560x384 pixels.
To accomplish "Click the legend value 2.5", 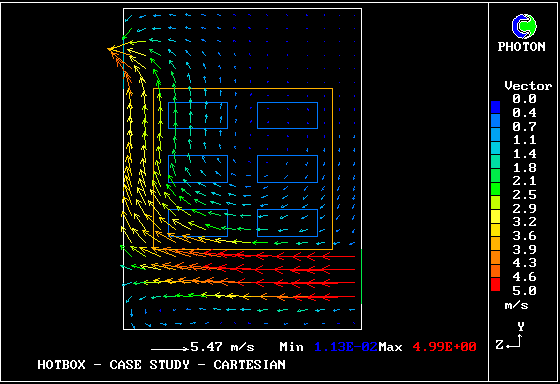I will (524, 195).
